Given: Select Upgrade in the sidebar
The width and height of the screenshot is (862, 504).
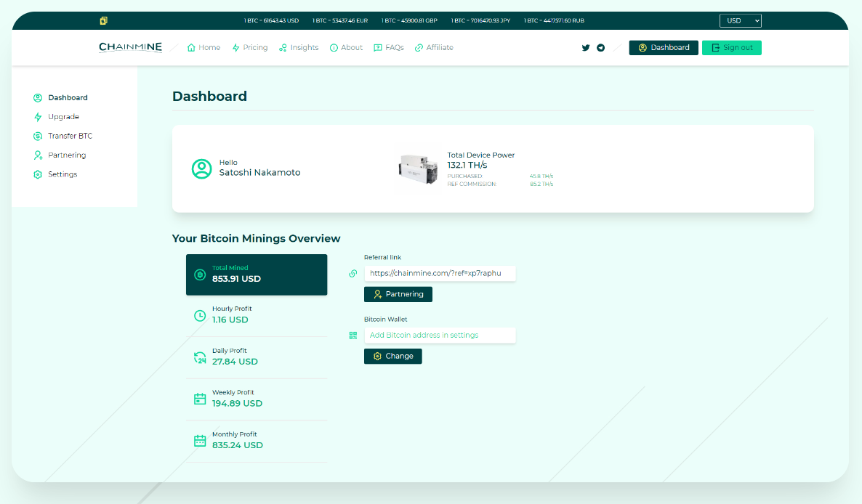Looking at the screenshot, I should click(x=56, y=117).
